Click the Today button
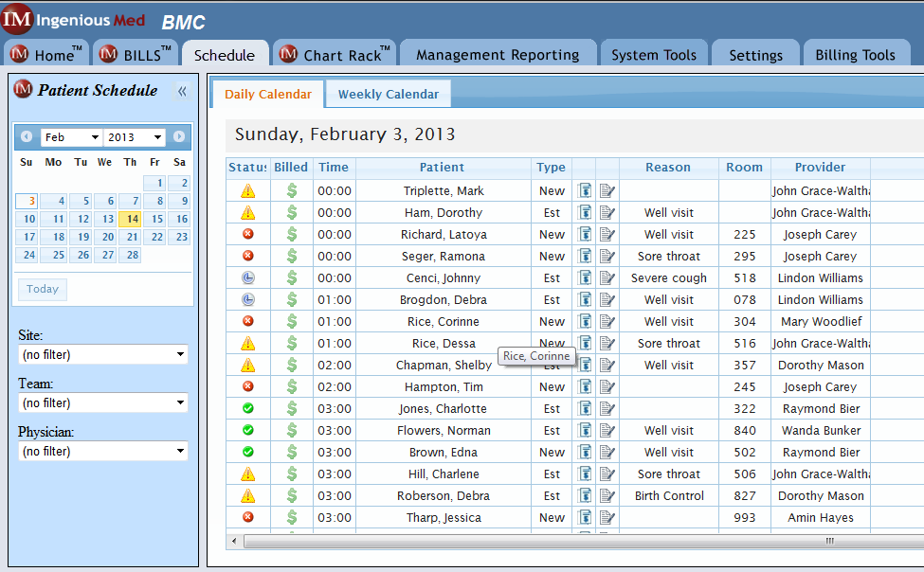The image size is (924, 572). click(x=43, y=289)
